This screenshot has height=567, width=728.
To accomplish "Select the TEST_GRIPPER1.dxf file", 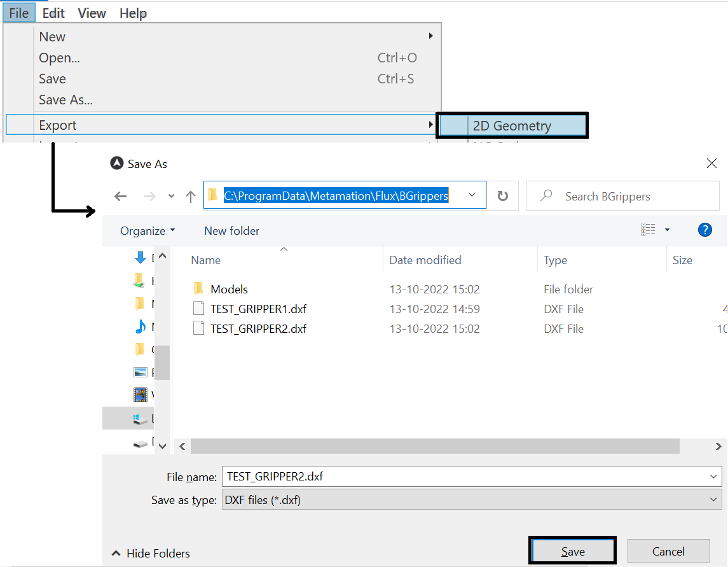I will pos(258,309).
